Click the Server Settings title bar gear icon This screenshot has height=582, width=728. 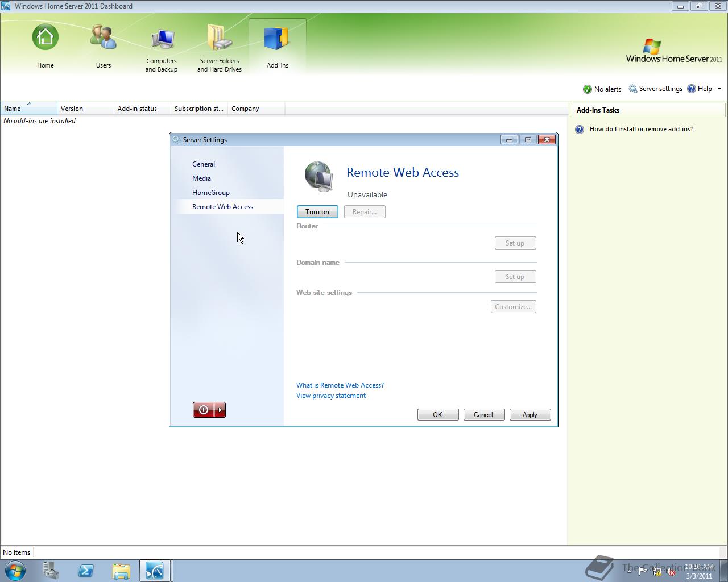176,140
